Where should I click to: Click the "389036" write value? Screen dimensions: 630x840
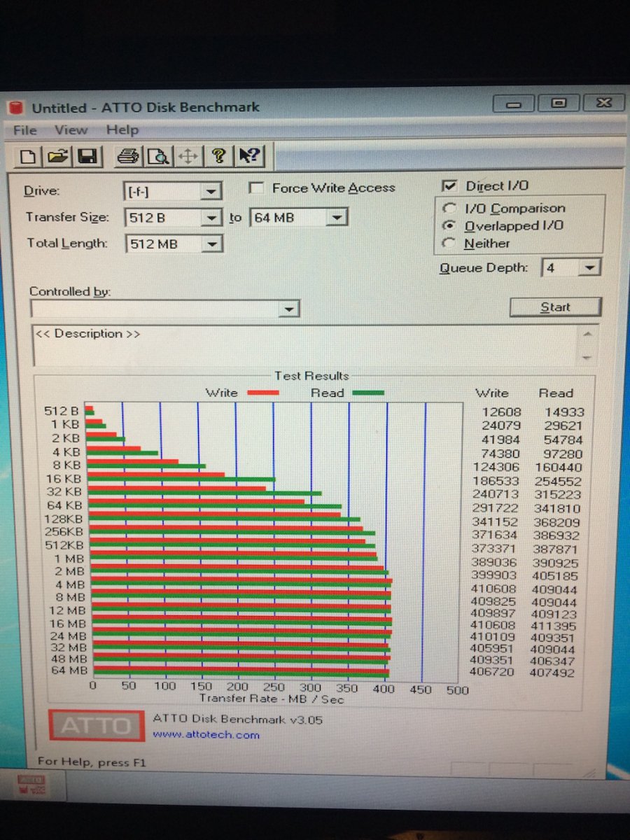pyautogui.click(x=495, y=563)
